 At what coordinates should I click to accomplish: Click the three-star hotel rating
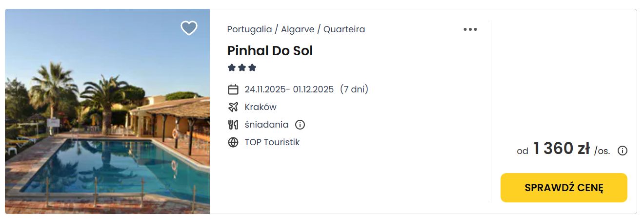pyautogui.click(x=242, y=68)
